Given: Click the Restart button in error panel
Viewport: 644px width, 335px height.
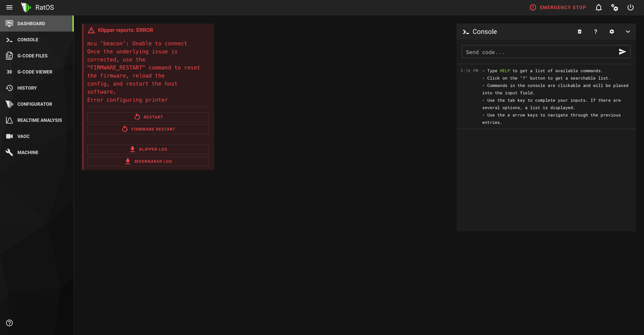Looking at the screenshot, I should (x=148, y=117).
